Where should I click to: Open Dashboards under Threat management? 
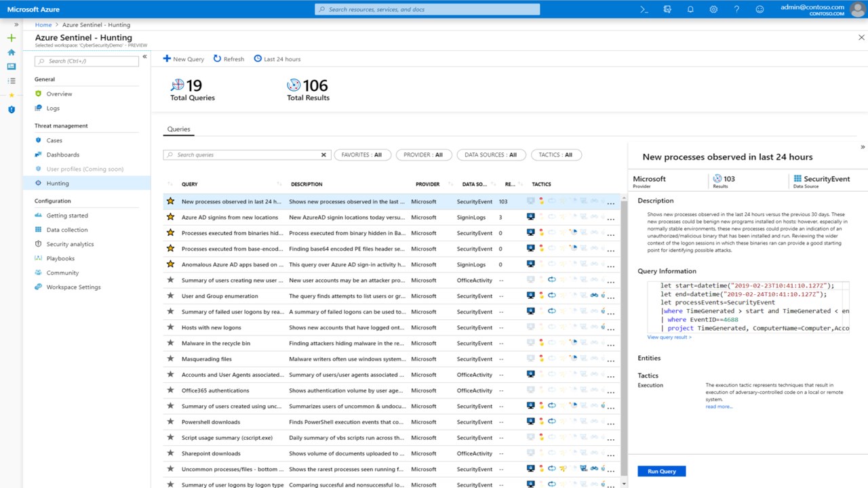pyautogui.click(x=62, y=155)
